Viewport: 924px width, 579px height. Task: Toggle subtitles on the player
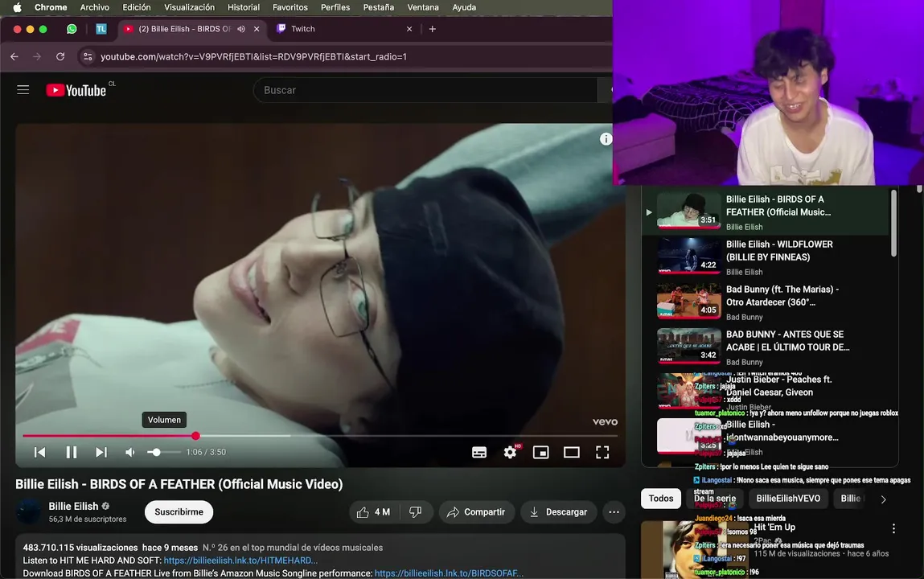479,452
